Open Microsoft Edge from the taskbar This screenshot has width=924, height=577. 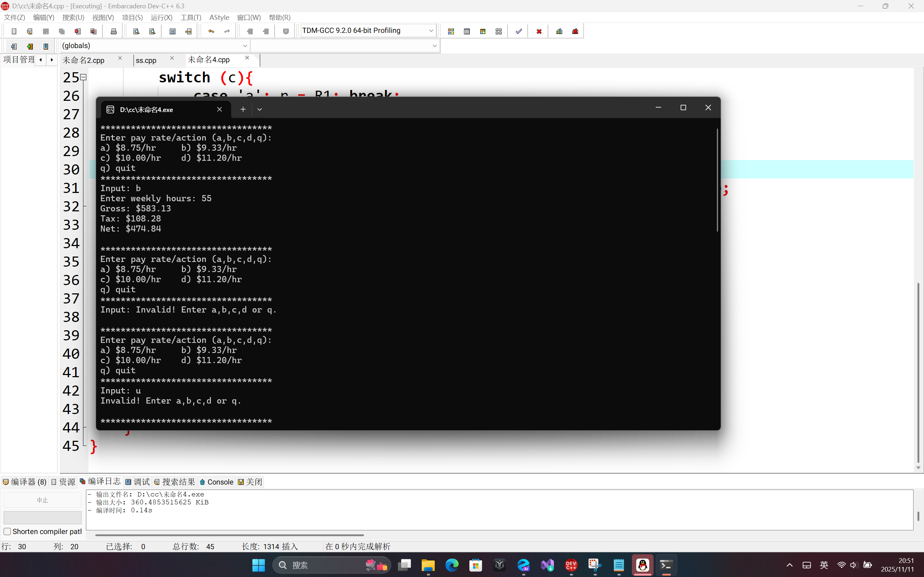[451, 565]
